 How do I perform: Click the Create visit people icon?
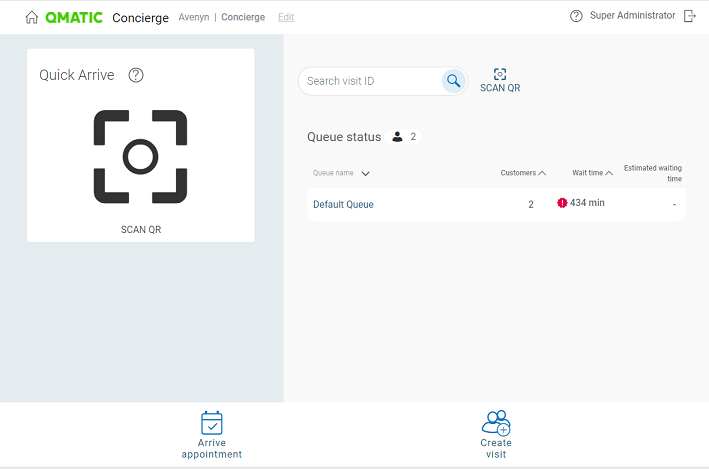pyautogui.click(x=496, y=422)
